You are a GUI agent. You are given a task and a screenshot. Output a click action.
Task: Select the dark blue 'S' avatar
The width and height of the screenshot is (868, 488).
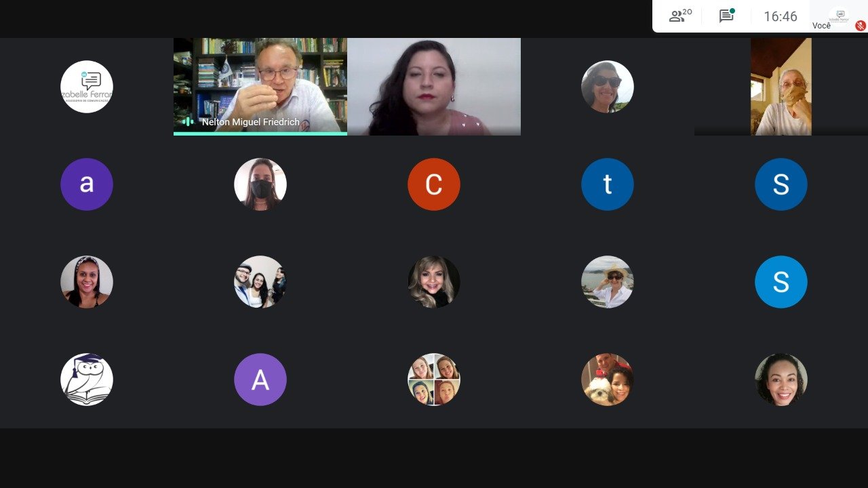(x=781, y=184)
